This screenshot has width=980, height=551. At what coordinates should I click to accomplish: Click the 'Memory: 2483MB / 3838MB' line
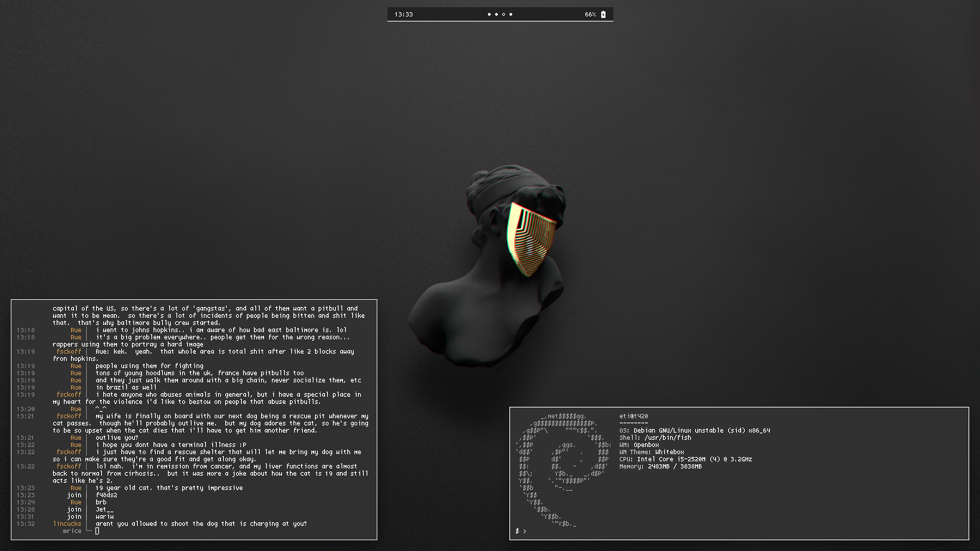point(661,466)
